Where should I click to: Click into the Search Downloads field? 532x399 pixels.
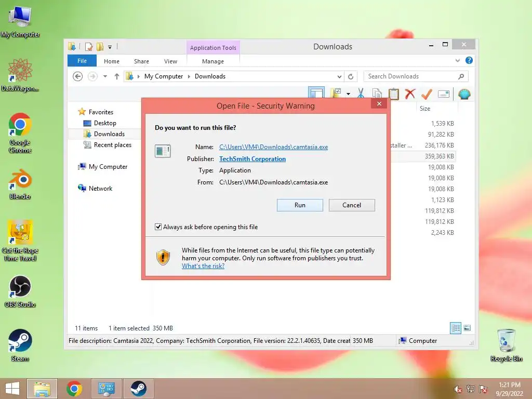416,76
